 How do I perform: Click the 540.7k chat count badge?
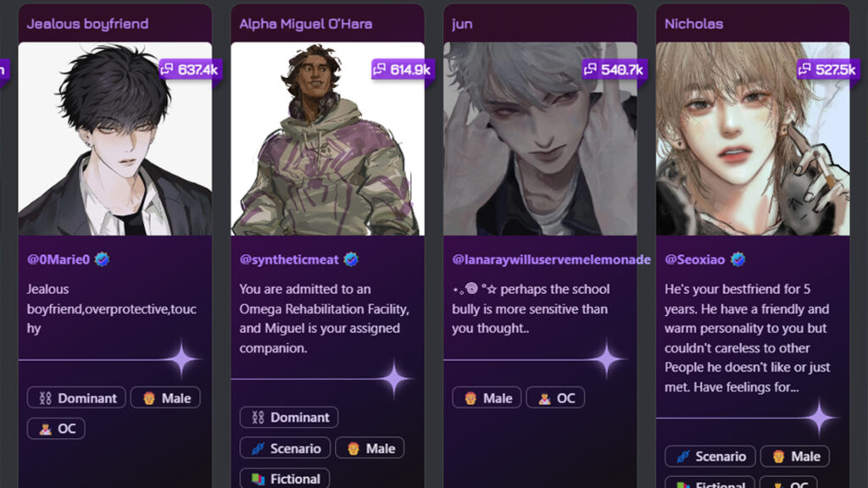pos(615,69)
